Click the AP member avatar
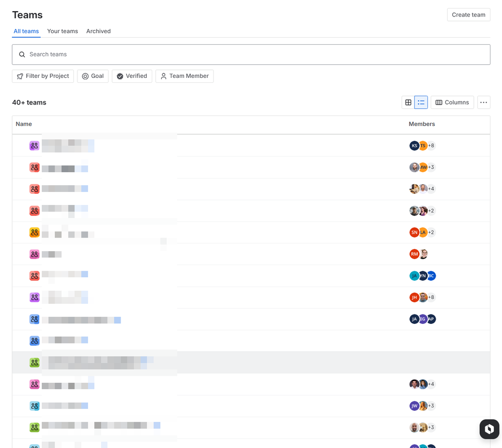The image size is (502, 448). coord(432,319)
